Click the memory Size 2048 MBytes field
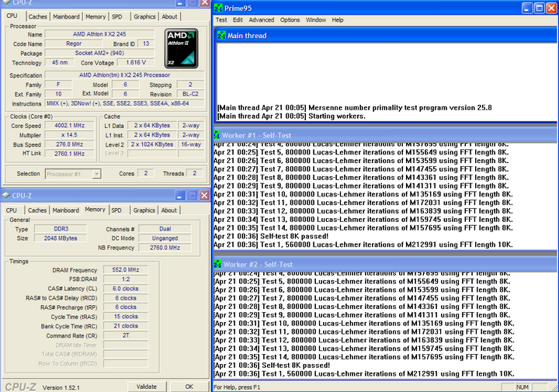The width and height of the screenshot is (559, 392). click(61, 238)
